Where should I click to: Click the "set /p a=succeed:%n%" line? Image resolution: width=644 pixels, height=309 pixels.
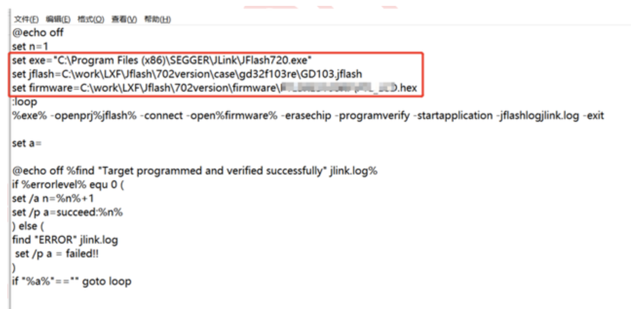tap(68, 212)
